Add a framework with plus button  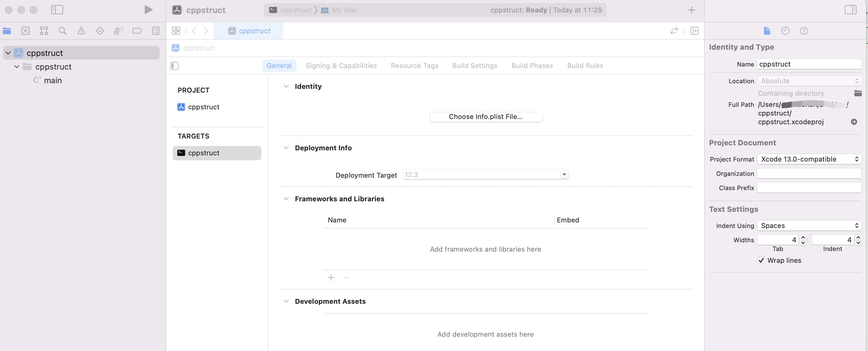coord(331,277)
